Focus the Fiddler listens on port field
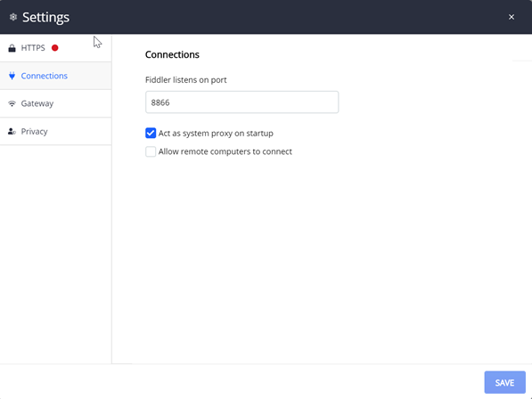Image resolution: width=532 pixels, height=399 pixels. point(241,102)
